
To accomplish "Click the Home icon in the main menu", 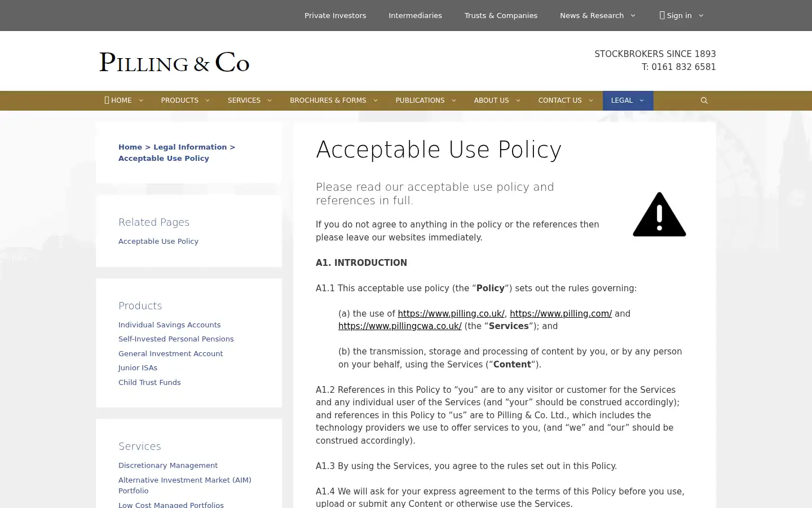I will pyautogui.click(x=107, y=100).
